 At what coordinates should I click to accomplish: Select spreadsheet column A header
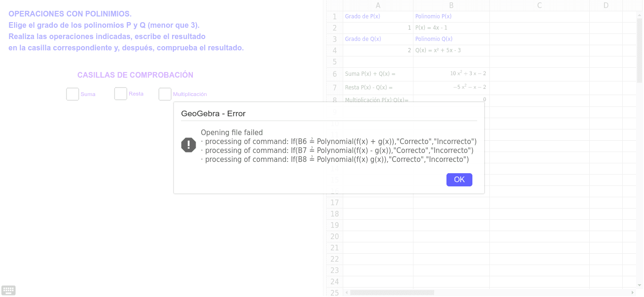point(378,6)
